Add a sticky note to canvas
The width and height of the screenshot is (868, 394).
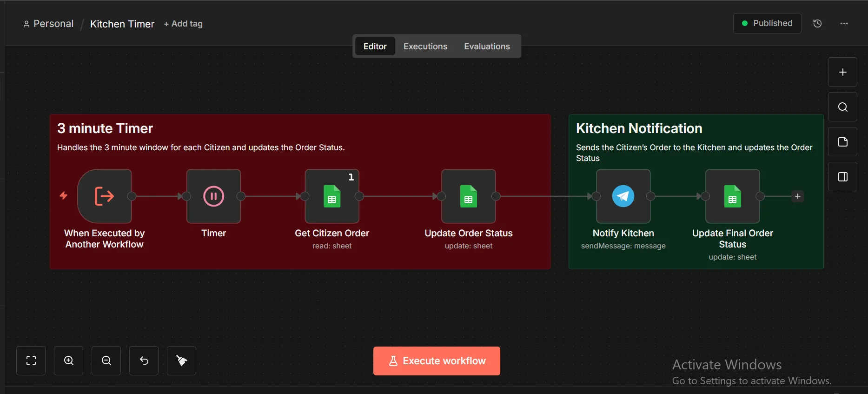[842, 142]
